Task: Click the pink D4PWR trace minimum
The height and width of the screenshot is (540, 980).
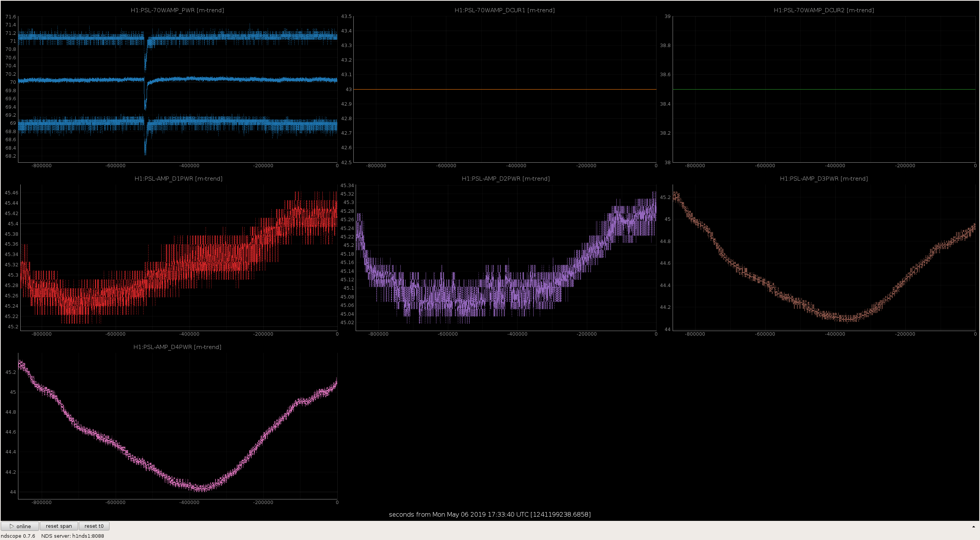Action: pyautogui.click(x=202, y=488)
